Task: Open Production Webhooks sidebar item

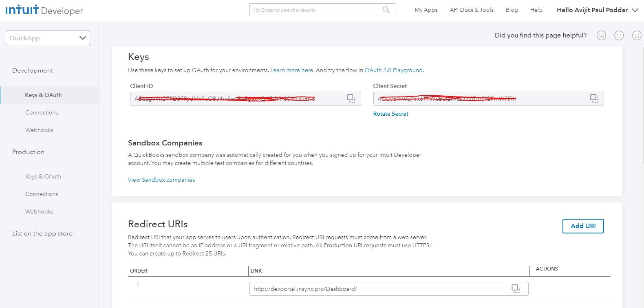Action: click(39, 211)
